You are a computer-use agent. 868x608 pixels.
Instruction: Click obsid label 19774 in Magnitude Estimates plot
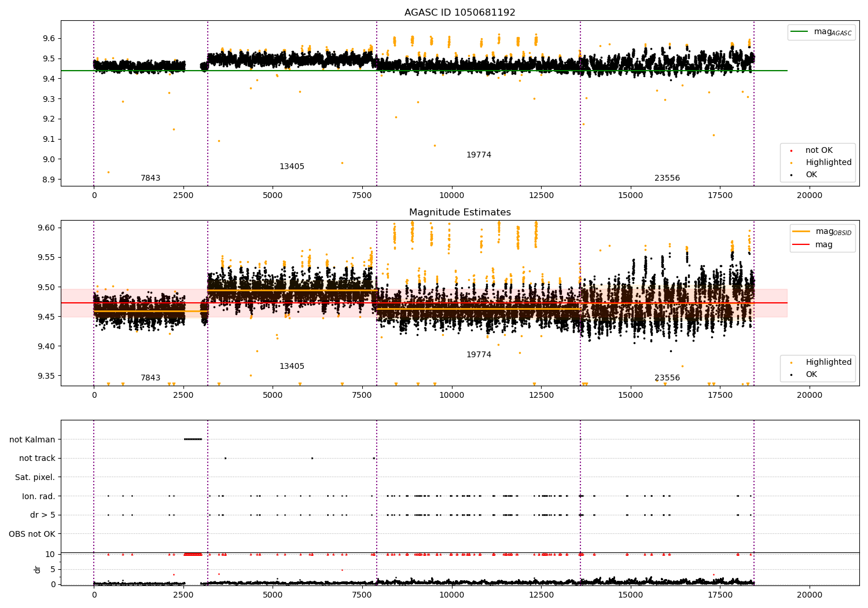(x=479, y=355)
